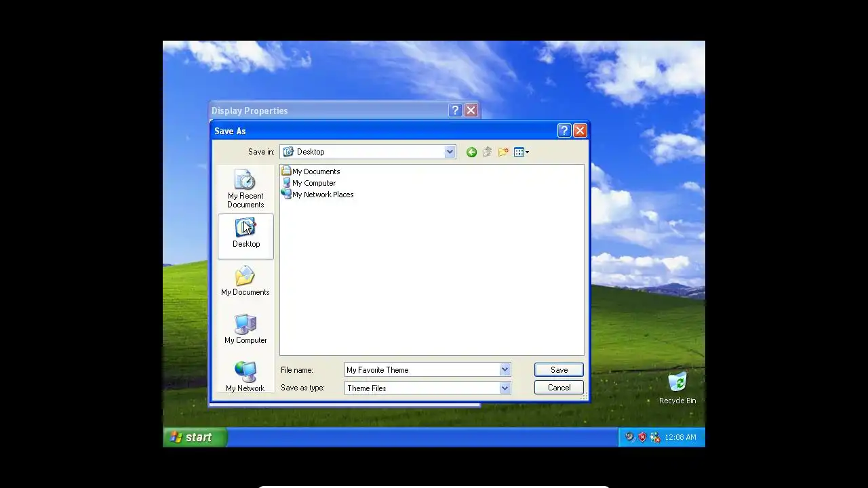
Task: Open the Start menu
Action: (195, 437)
